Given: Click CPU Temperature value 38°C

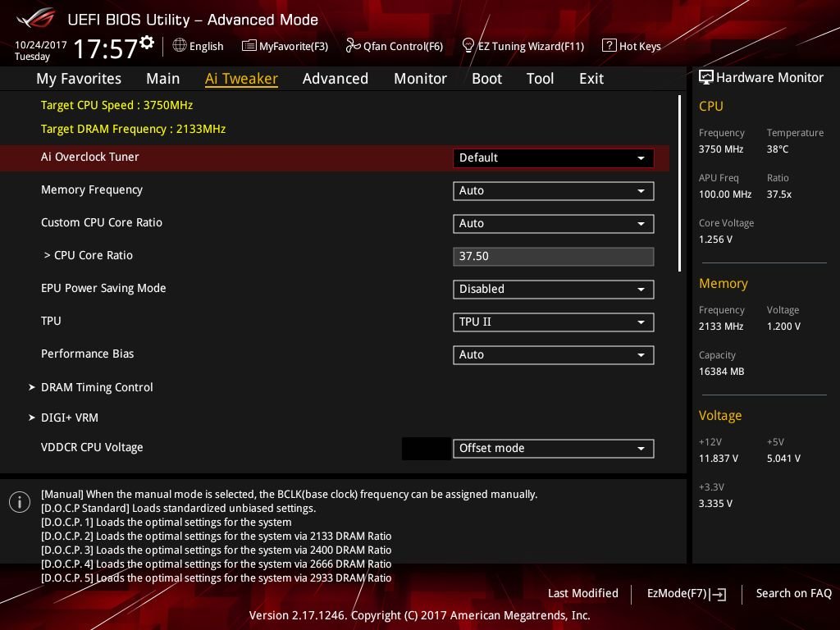Looking at the screenshot, I should (778, 149).
